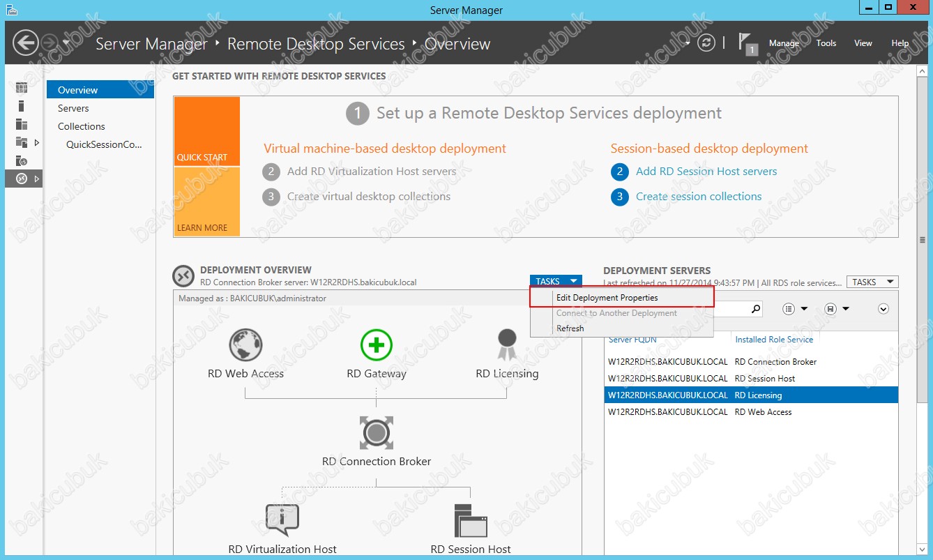933x560 pixels.
Task: Expand File and Storage Services arrow
Action: (37, 142)
